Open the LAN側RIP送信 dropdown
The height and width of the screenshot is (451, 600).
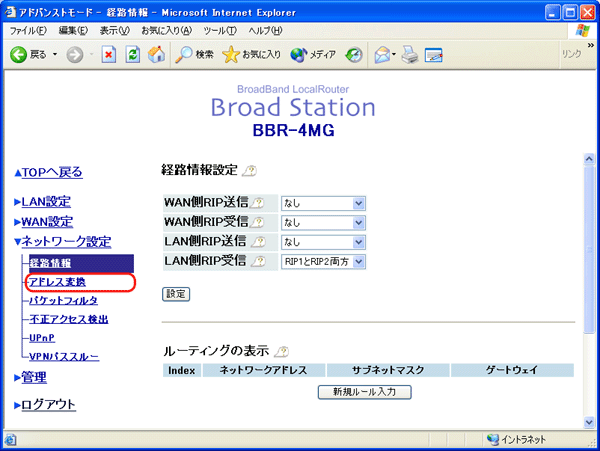[323, 242]
